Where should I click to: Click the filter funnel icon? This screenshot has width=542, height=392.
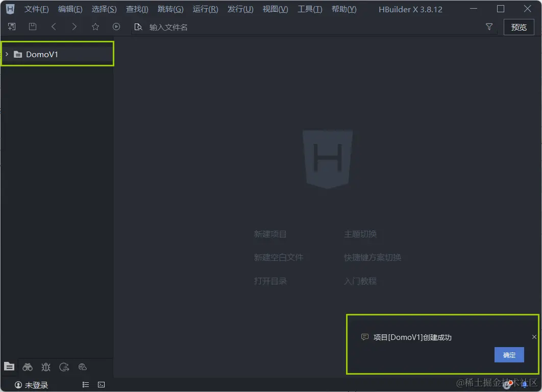click(x=489, y=27)
